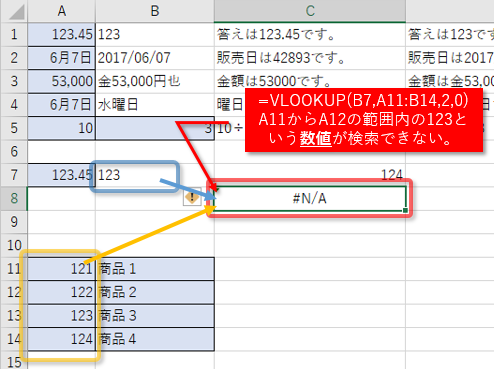Click cell B13 '商品 3'
The height and width of the screenshot is (369, 494).
(x=155, y=316)
